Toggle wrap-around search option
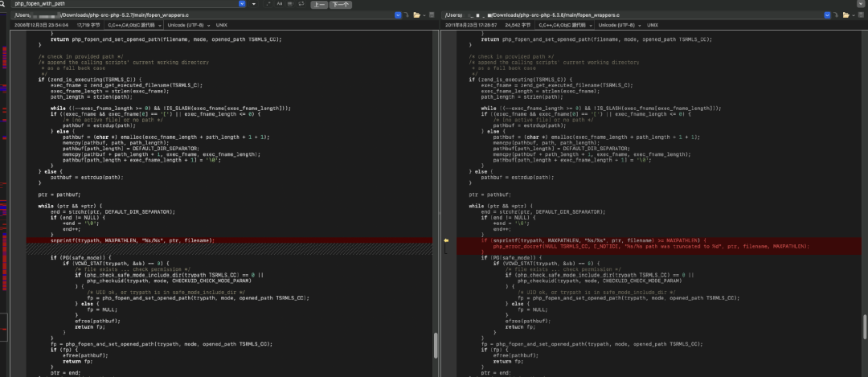 tap(301, 3)
